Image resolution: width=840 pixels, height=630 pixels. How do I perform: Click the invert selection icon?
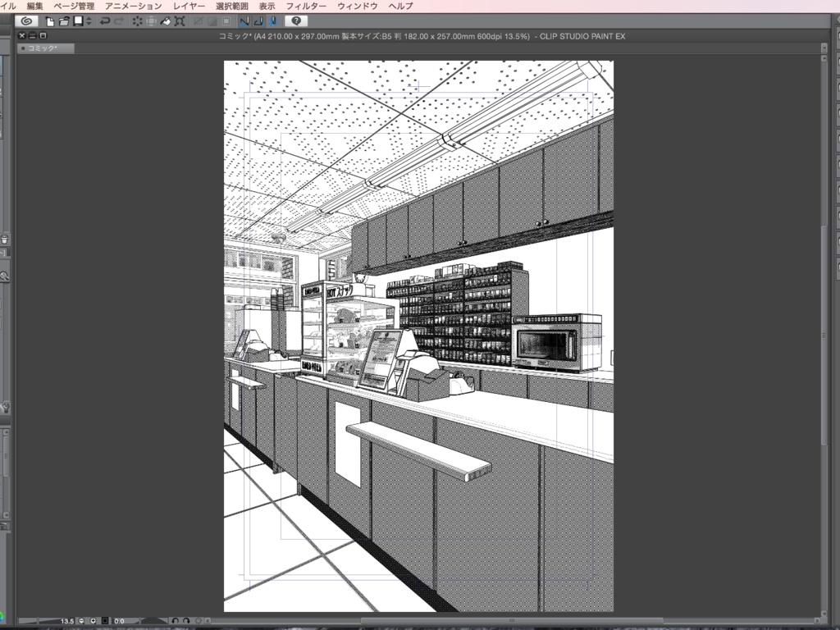(212, 21)
